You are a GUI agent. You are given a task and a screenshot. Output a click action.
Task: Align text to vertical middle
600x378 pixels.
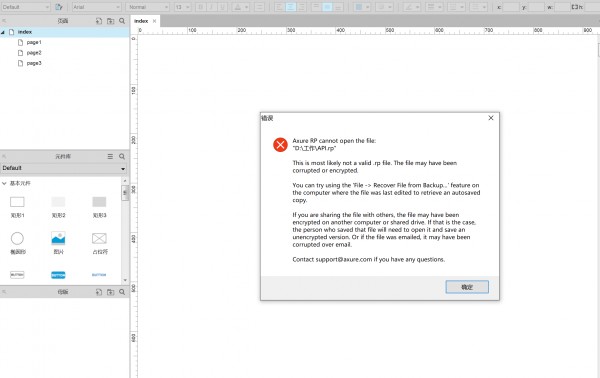(327, 7)
